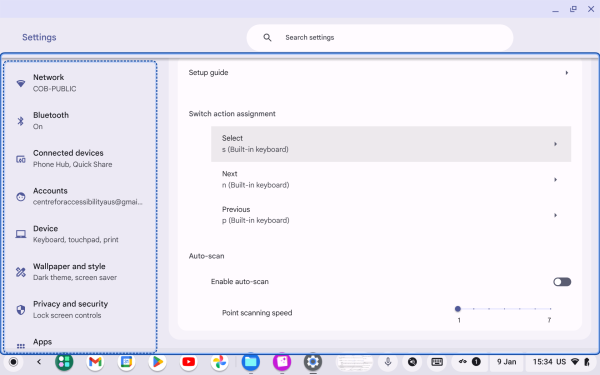Click the Switch action assignment heading
This screenshot has width=600, height=375.
point(232,114)
